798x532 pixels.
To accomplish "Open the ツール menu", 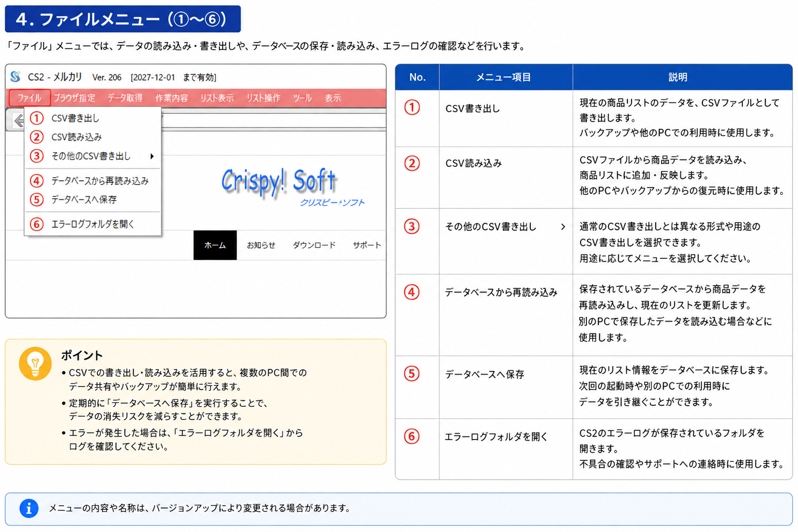I will point(302,98).
